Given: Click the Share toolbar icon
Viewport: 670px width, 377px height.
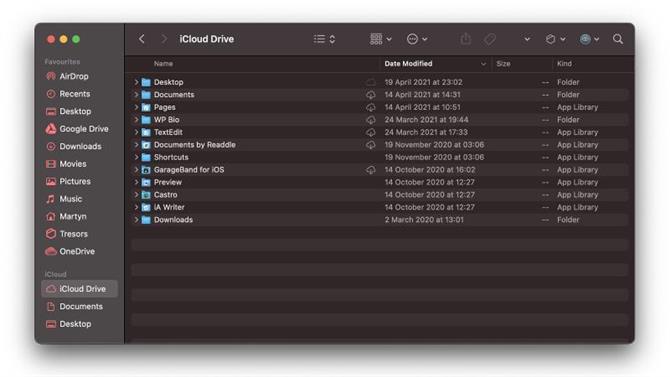Looking at the screenshot, I should [465, 39].
